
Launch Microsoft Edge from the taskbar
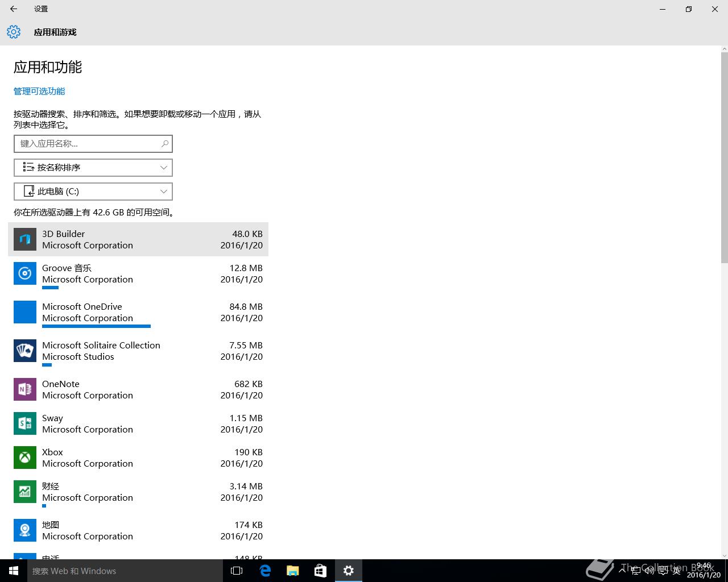[265, 571]
